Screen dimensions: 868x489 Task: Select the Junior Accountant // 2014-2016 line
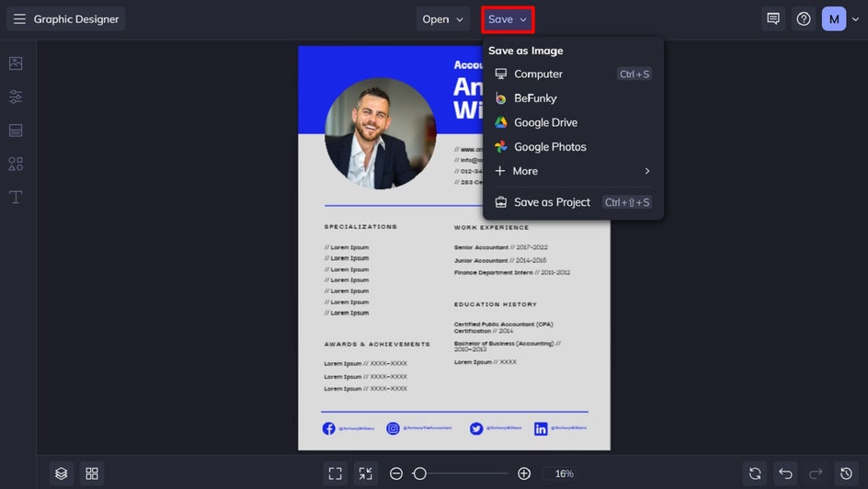[x=500, y=260]
